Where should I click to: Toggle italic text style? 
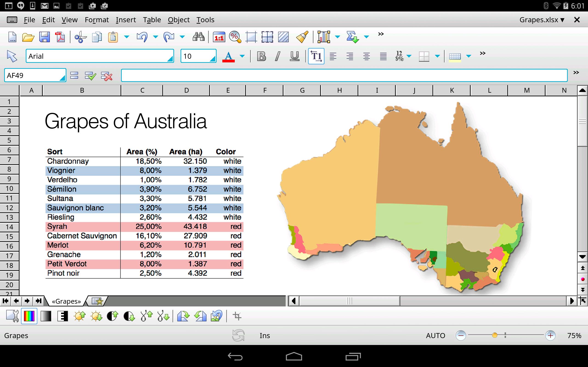[x=277, y=56]
